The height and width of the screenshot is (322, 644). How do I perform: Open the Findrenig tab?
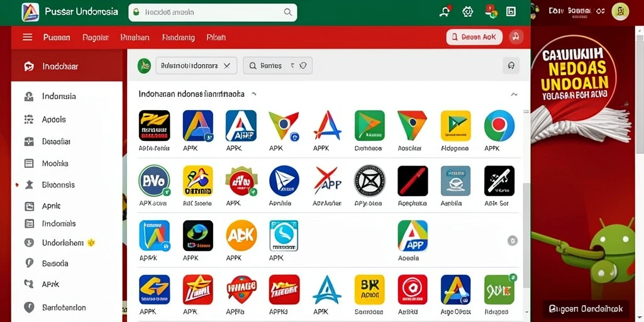pos(178,37)
